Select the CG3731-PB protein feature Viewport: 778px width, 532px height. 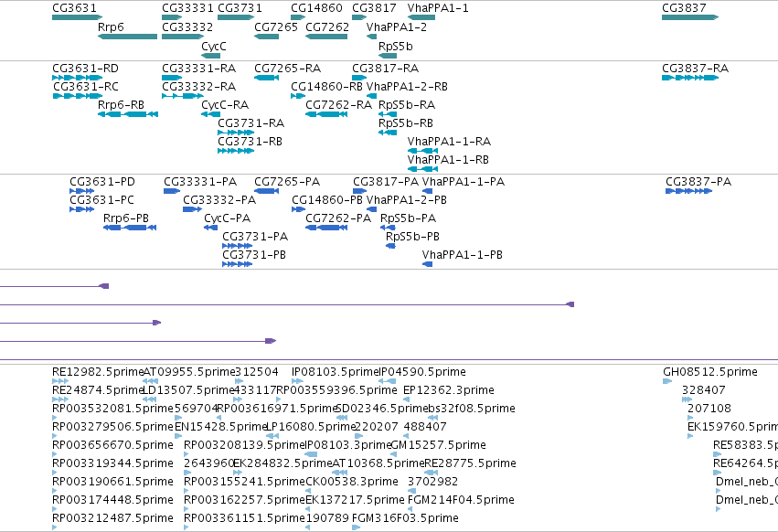(237, 264)
